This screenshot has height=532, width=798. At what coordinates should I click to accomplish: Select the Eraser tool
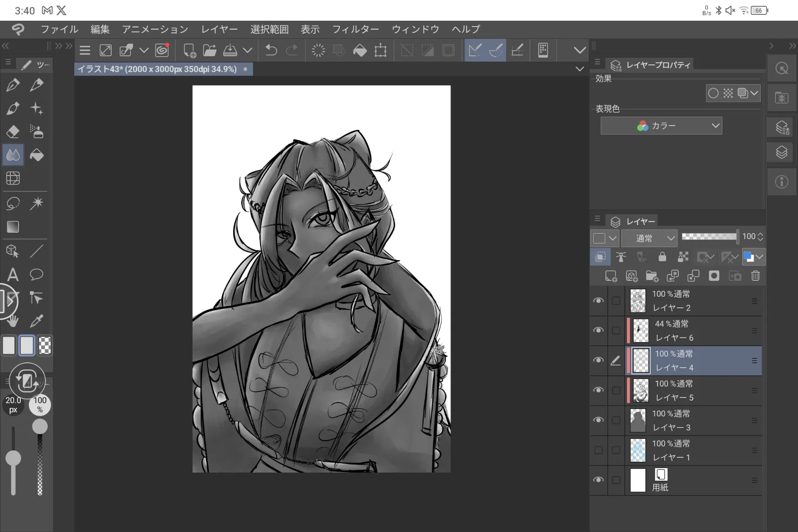click(13, 132)
